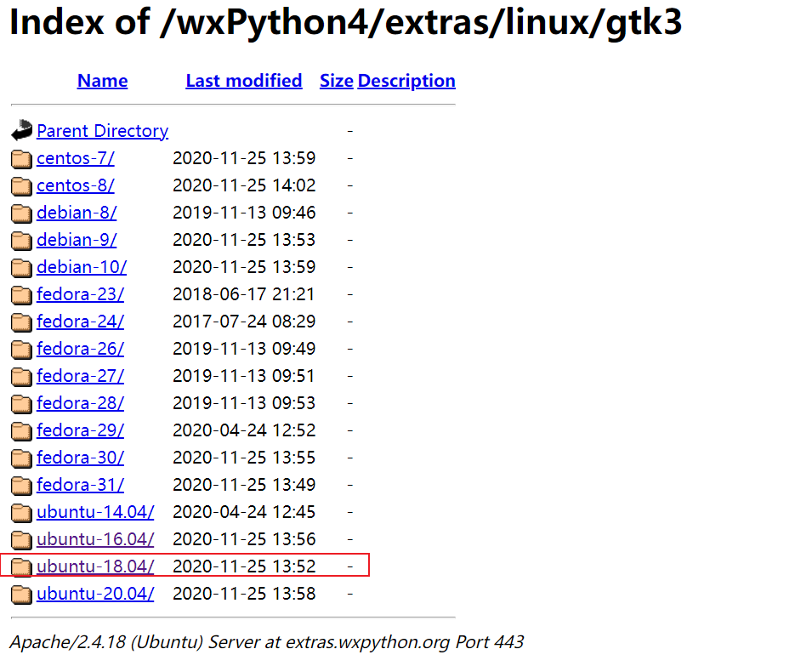Click the date 2019-11-13 09:53
The image size is (812, 666).
(244, 403)
